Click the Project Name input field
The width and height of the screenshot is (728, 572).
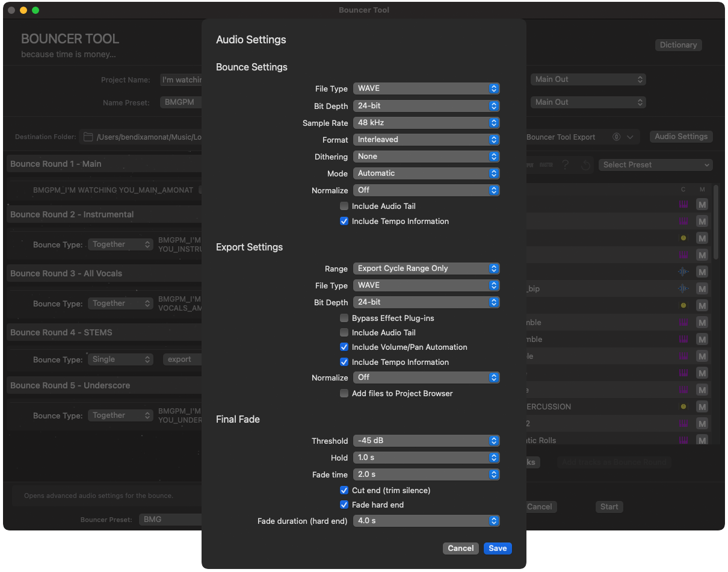181,80
